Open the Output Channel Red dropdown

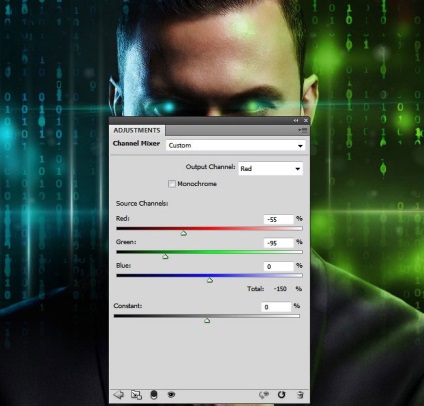point(270,169)
